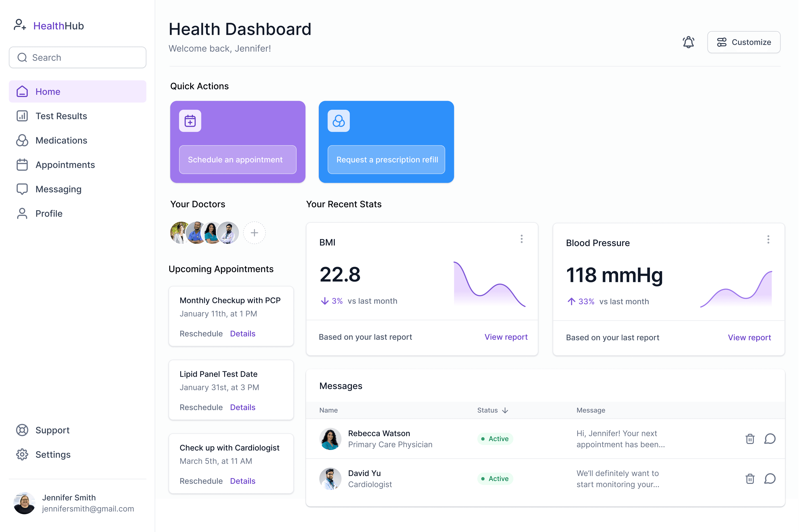
Task: Open Appointments in sidebar
Action: [77, 164]
